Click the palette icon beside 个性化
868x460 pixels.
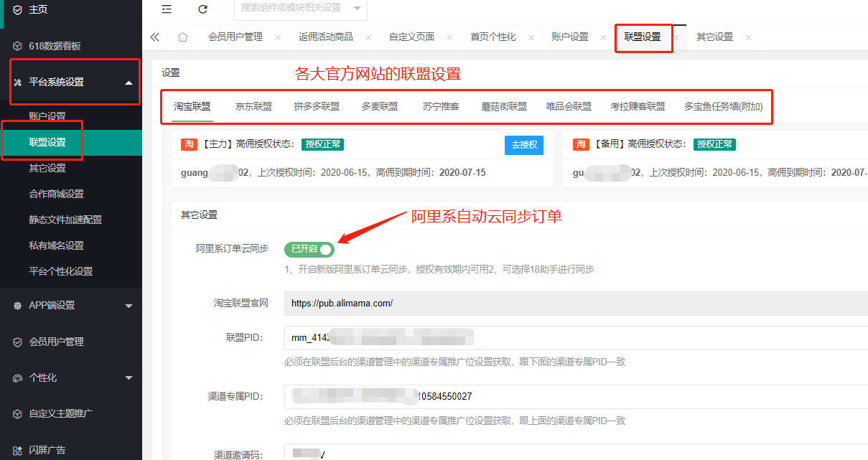pos(17,378)
